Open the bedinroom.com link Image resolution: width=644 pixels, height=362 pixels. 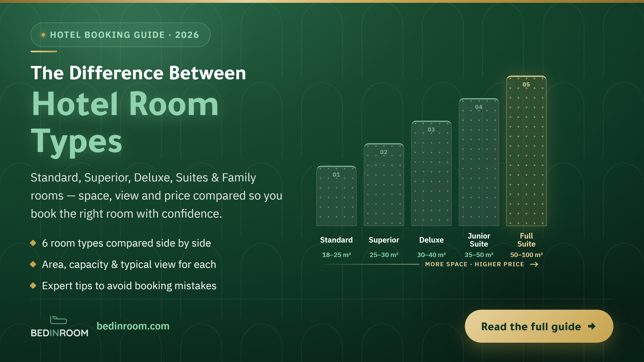pos(133,326)
